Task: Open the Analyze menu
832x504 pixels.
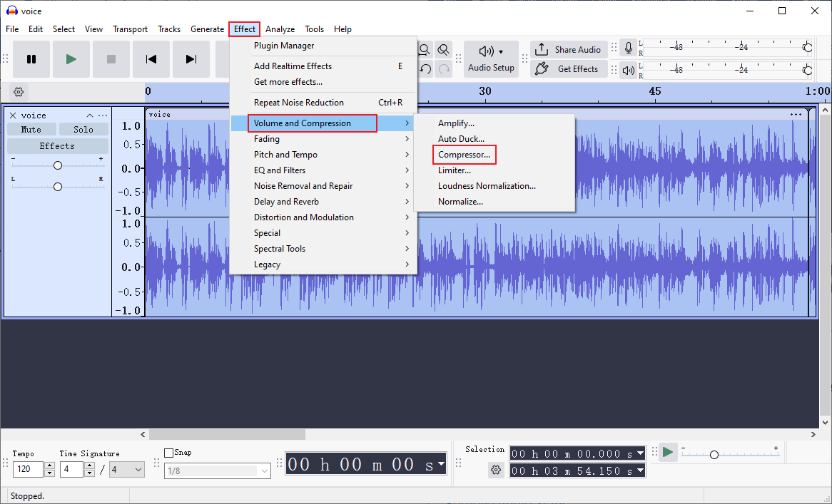Action: coord(280,29)
